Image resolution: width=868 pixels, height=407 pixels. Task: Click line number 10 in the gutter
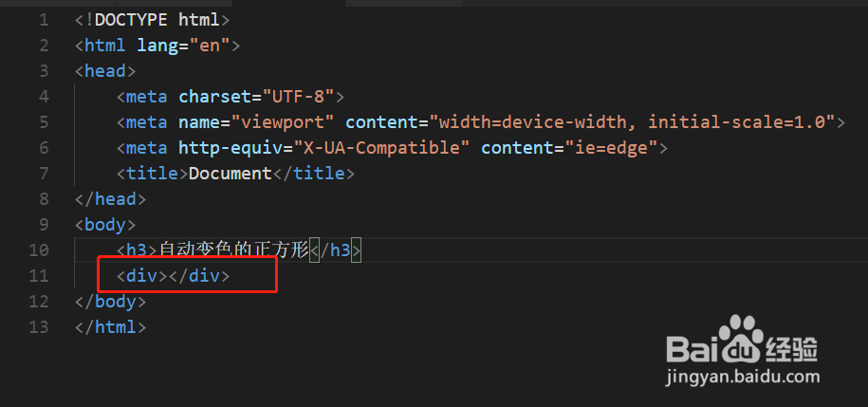click(39, 250)
